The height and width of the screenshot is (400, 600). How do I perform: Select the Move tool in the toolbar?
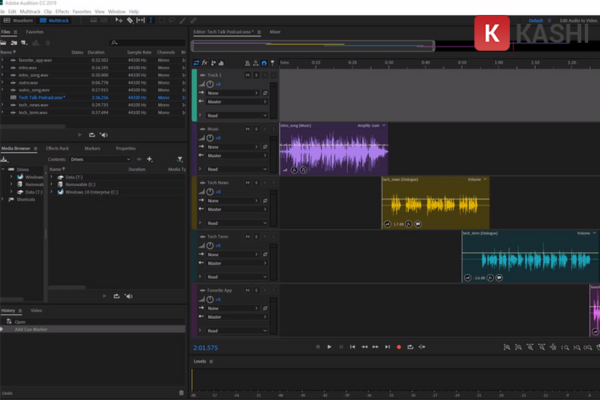119,20
